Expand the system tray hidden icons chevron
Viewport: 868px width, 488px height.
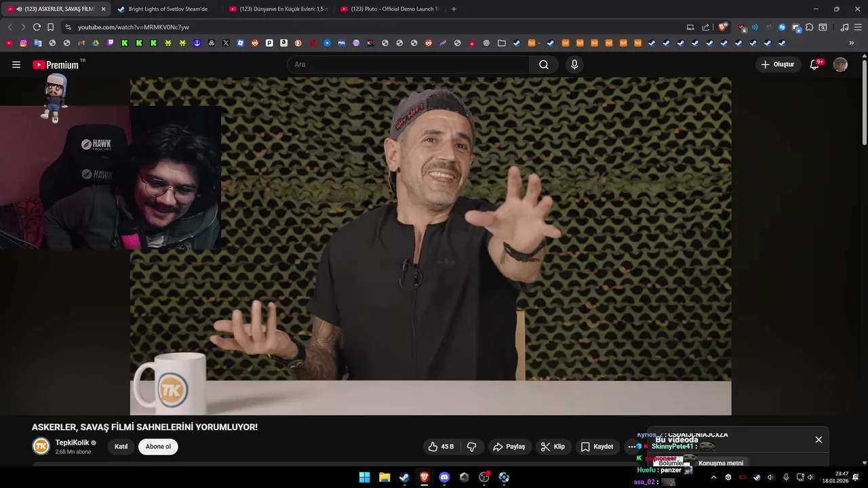[713, 477]
